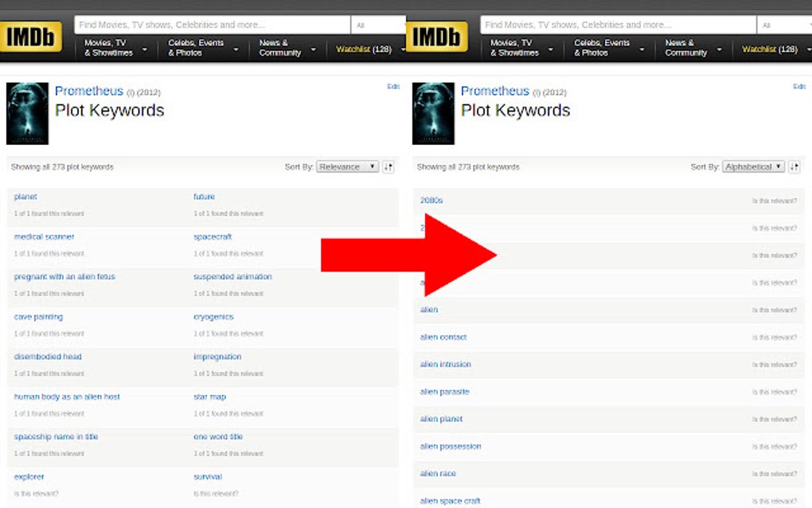The height and width of the screenshot is (508, 812).
Task: Select the suspended animation keyword
Action: pyautogui.click(x=232, y=276)
